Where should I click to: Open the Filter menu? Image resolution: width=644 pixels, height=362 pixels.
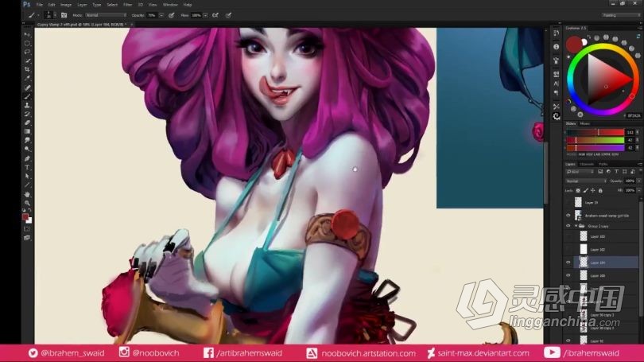coord(128,5)
